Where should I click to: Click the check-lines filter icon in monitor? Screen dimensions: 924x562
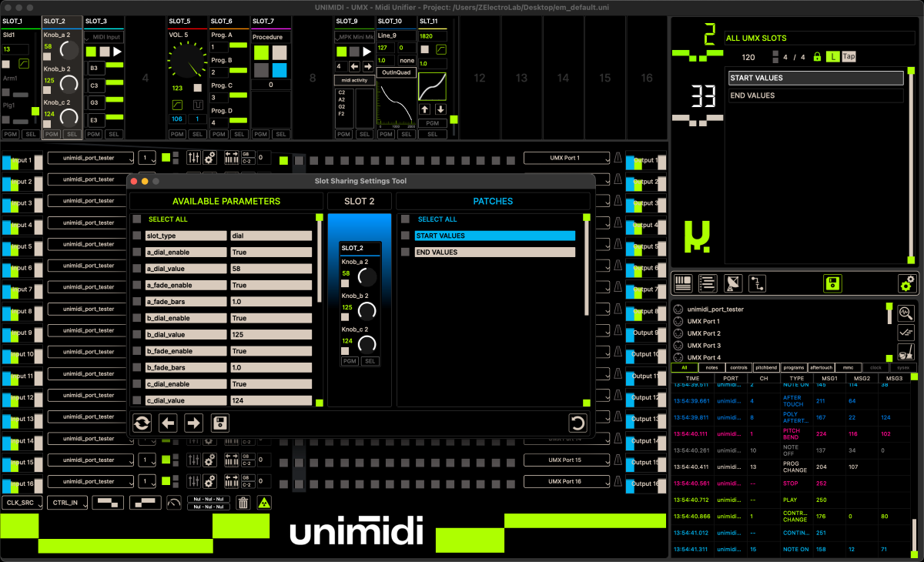coord(906,333)
